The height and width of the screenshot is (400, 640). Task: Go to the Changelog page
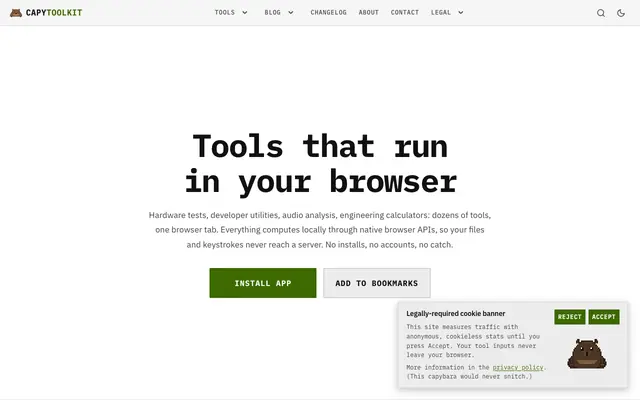[x=329, y=13]
